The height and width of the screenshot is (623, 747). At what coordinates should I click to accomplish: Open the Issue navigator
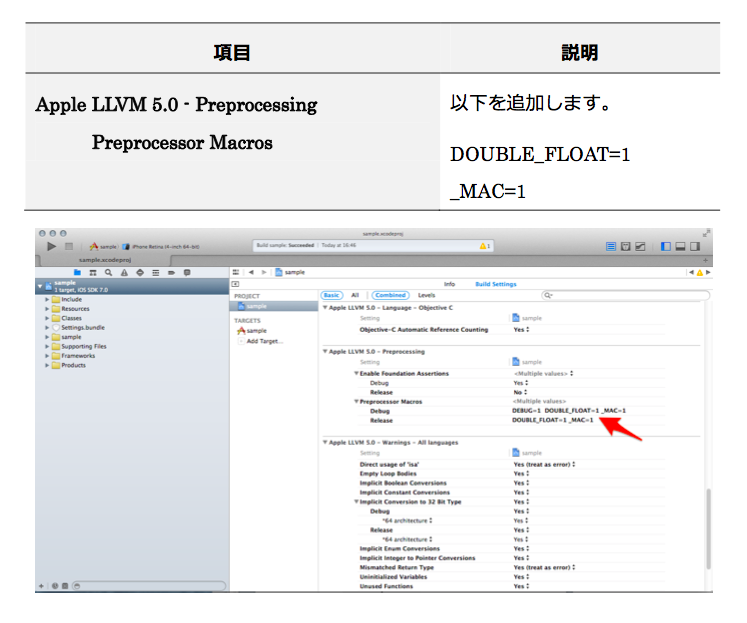coord(124,272)
